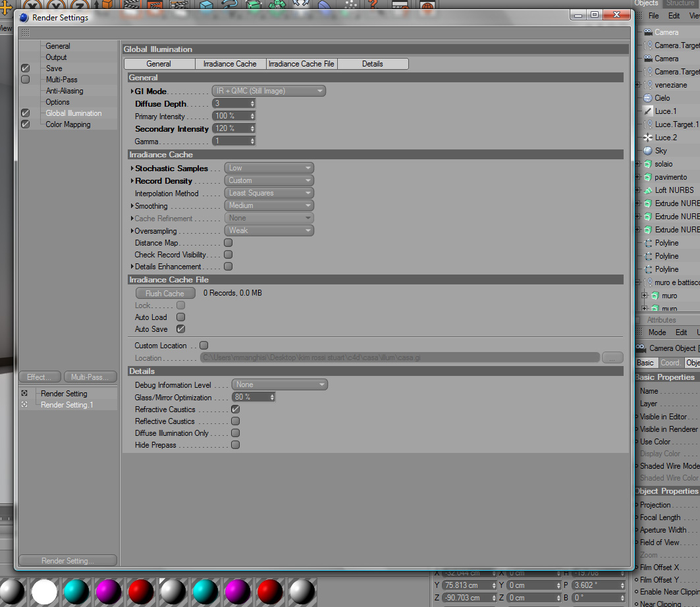
Task: Click the pavimento object icon
Action: [x=648, y=177]
